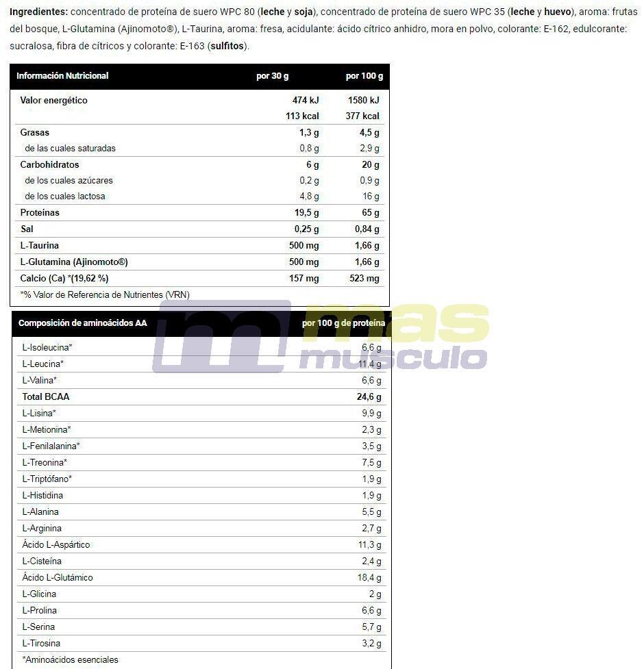Viewport: 644px width, 669px height.
Task: Click the bold 'sulfitos' allergen text
Action: tap(227, 46)
